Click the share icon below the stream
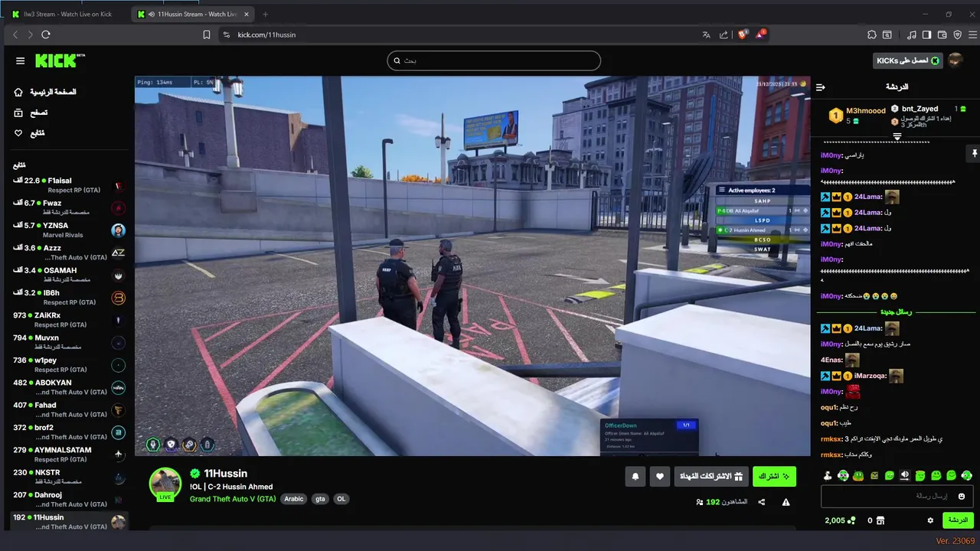Image resolution: width=980 pixels, height=551 pixels. [762, 502]
